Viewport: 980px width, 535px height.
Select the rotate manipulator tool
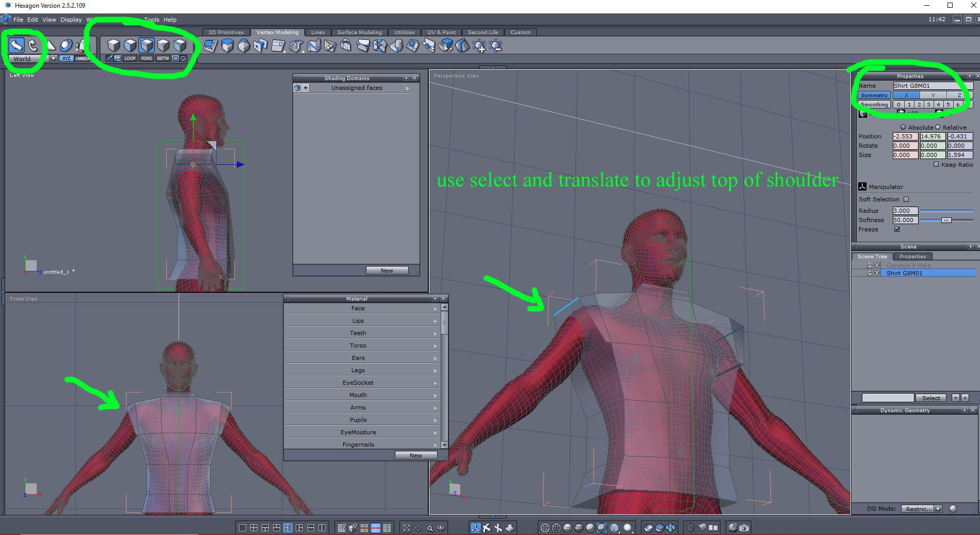click(33, 45)
